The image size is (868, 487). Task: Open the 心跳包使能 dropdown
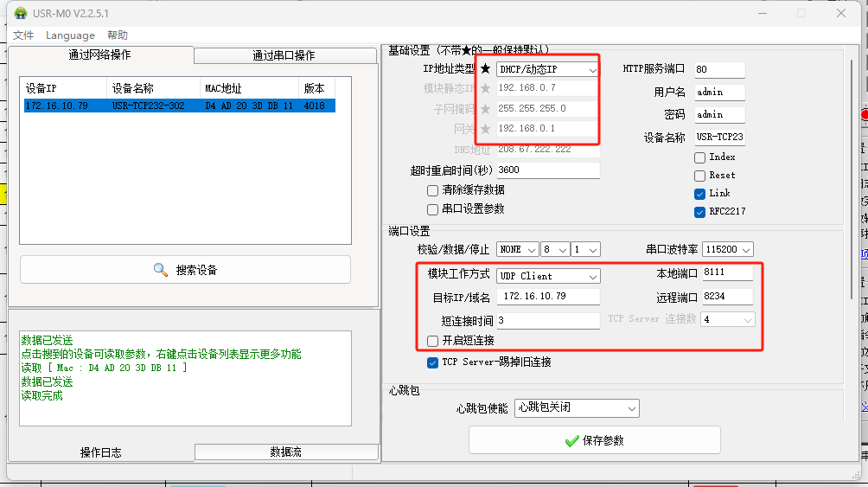577,408
